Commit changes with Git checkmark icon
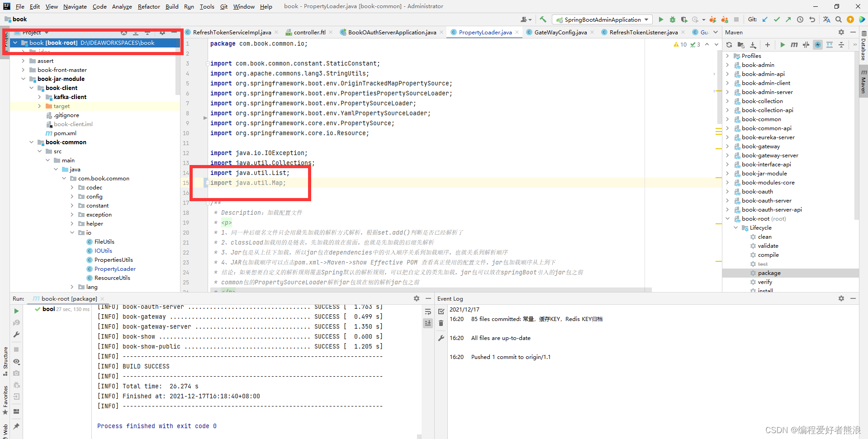The width and height of the screenshot is (868, 439). (x=777, y=19)
